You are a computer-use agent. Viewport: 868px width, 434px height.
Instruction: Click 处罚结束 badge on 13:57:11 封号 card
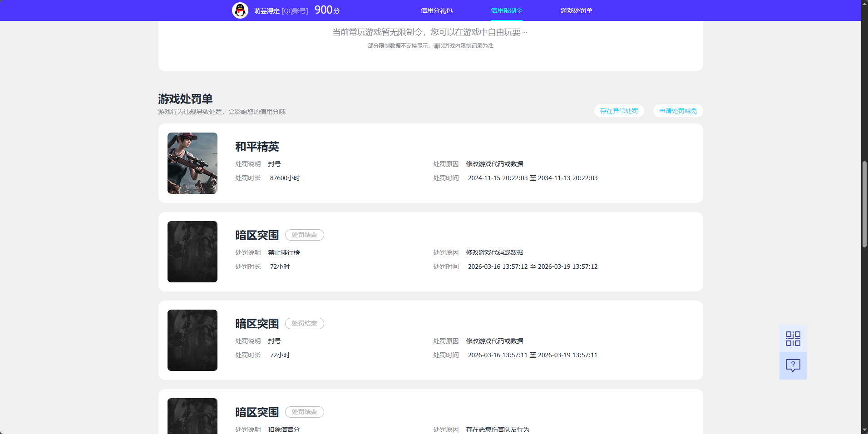point(305,324)
